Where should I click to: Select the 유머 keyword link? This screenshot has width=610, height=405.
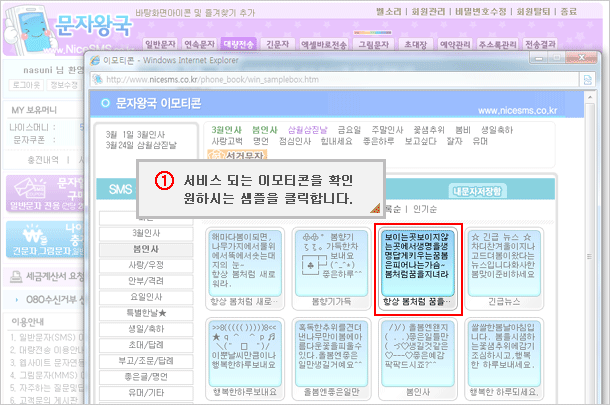pyautogui.click(x=480, y=141)
